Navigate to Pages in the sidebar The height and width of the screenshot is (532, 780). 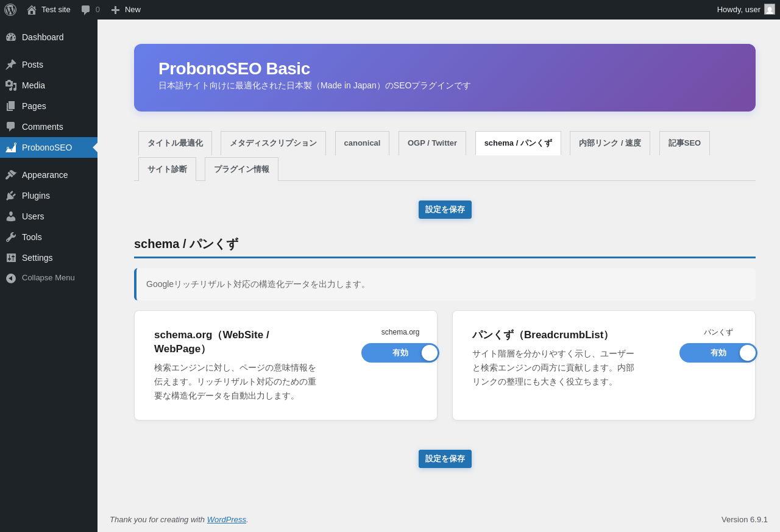[x=49, y=106]
